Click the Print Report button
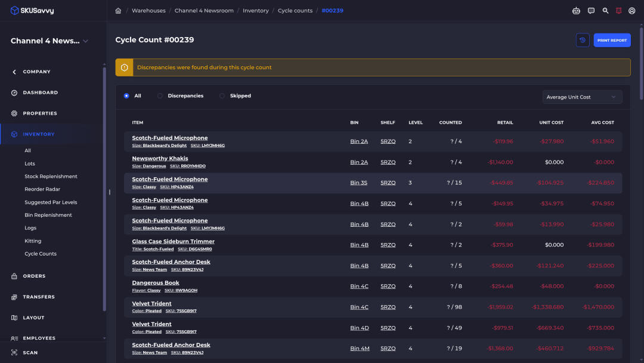This screenshot has width=644, height=363. (612, 40)
